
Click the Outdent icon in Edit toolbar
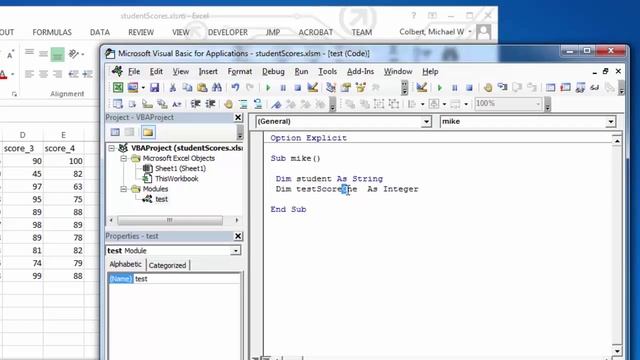210,104
